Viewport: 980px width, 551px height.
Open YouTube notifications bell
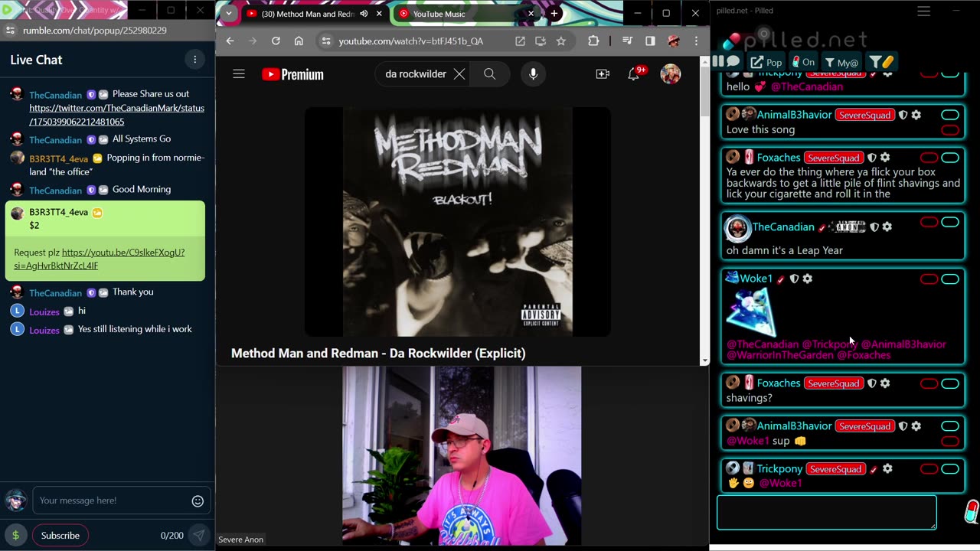634,74
